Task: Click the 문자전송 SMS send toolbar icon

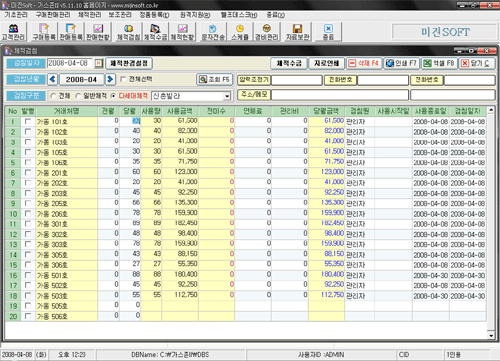Action: tap(213, 32)
